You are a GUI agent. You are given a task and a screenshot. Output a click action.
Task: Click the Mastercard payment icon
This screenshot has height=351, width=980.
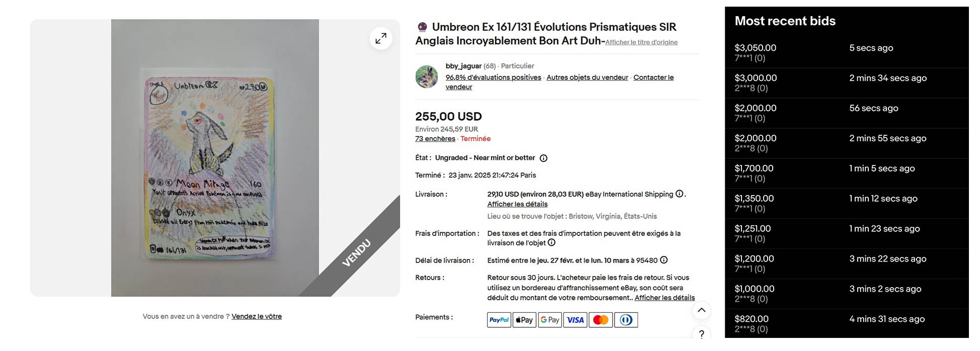(600, 320)
